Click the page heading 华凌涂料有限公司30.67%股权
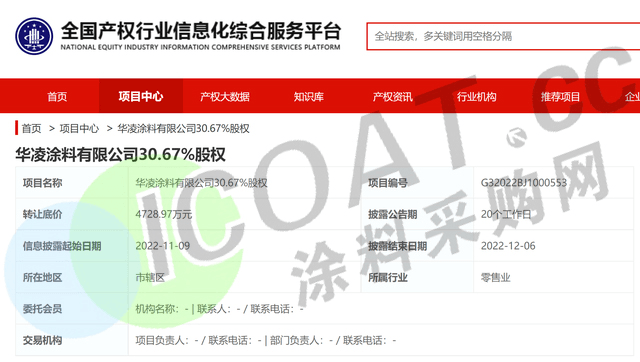Screen dimensions: 640x362 pos(120,155)
